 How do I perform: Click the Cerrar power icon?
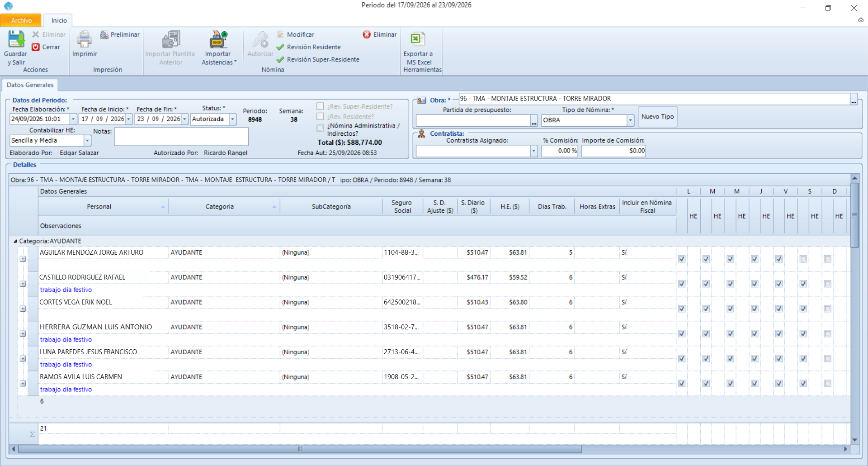36,47
